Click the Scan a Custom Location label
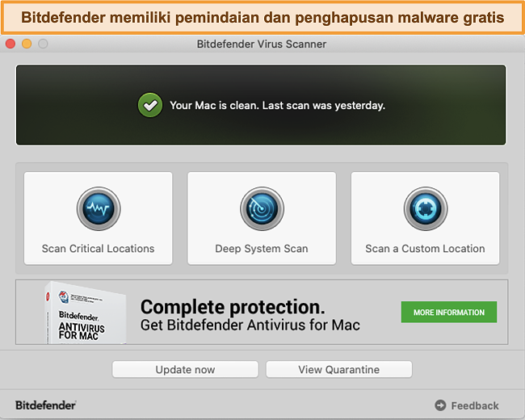 tap(425, 249)
